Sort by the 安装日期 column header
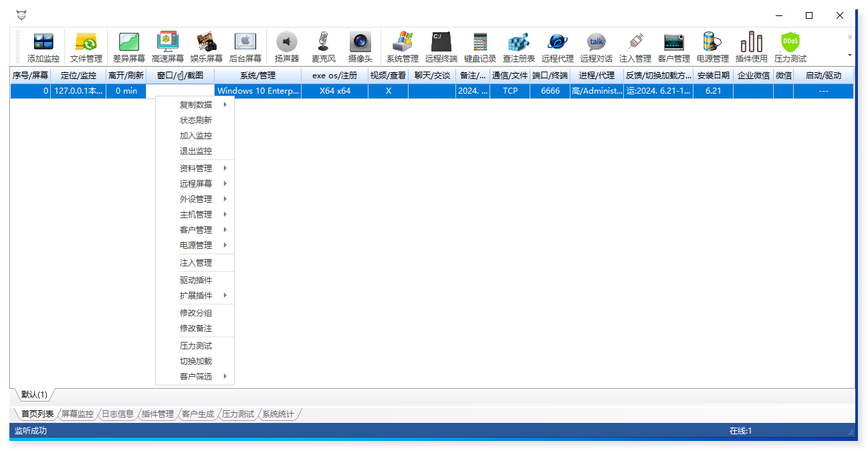 coord(713,76)
